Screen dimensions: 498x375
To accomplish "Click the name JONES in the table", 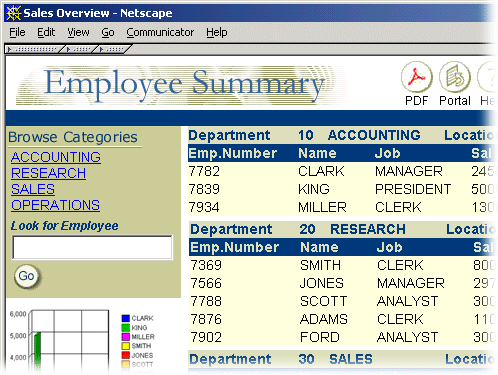I will 322,283.
